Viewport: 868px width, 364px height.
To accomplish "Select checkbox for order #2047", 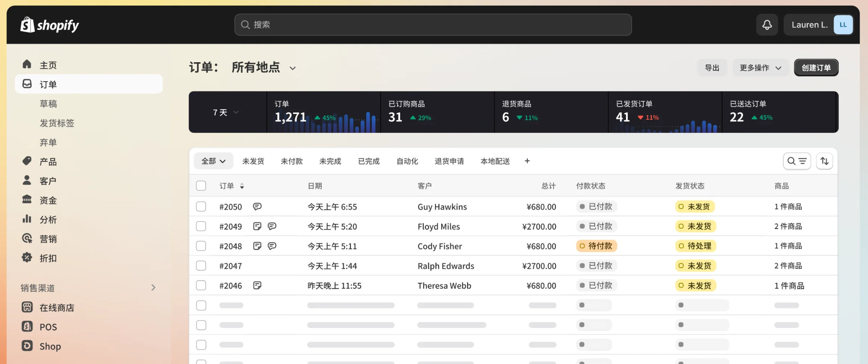I will tap(201, 266).
